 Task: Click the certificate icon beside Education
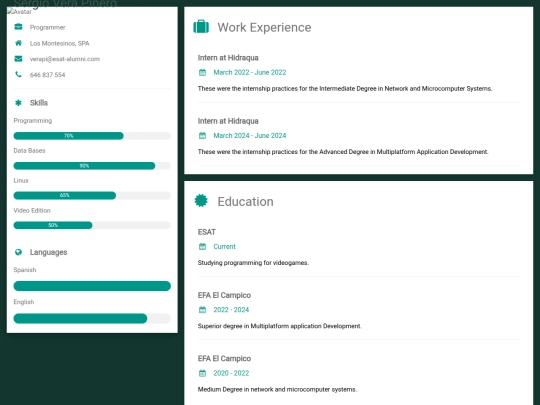point(201,201)
